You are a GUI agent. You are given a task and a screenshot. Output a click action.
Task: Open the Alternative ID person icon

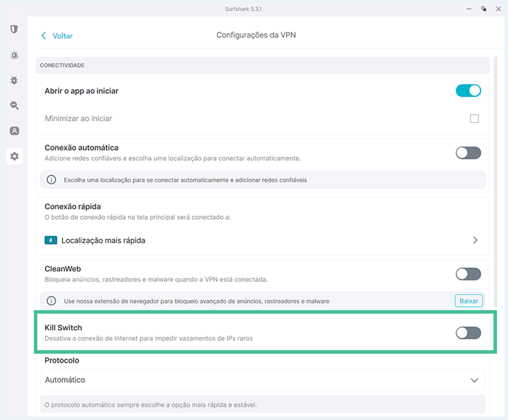15,131
